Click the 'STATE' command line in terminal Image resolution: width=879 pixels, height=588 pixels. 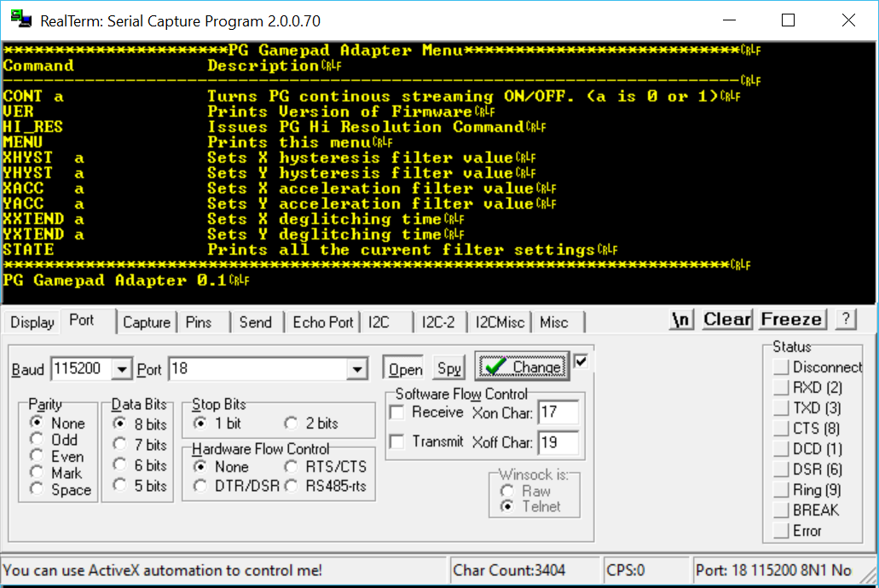310,250
